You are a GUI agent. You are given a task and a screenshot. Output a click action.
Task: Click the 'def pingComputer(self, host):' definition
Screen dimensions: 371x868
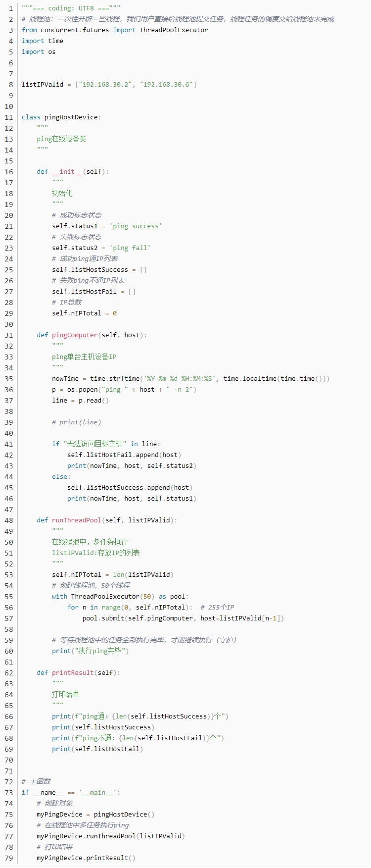point(92,335)
